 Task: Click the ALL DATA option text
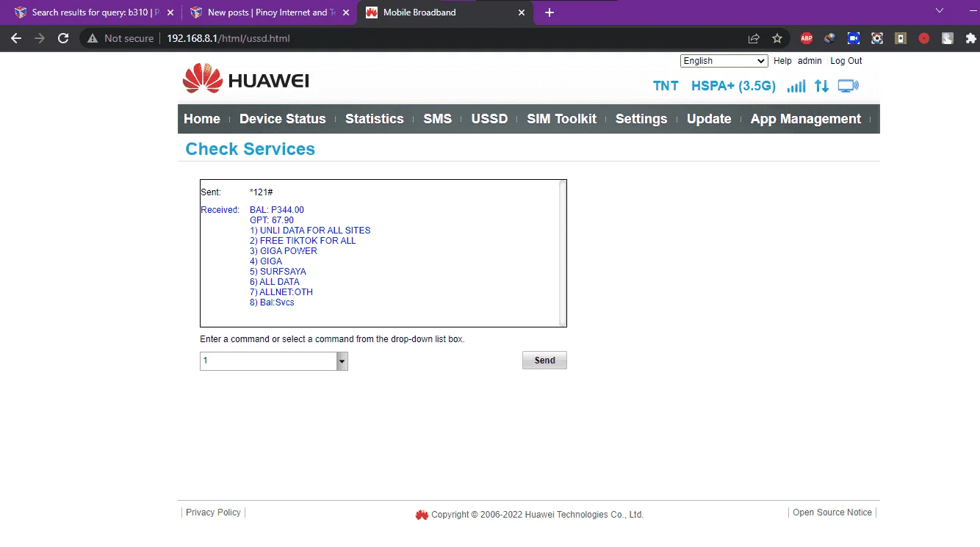tap(275, 282)
